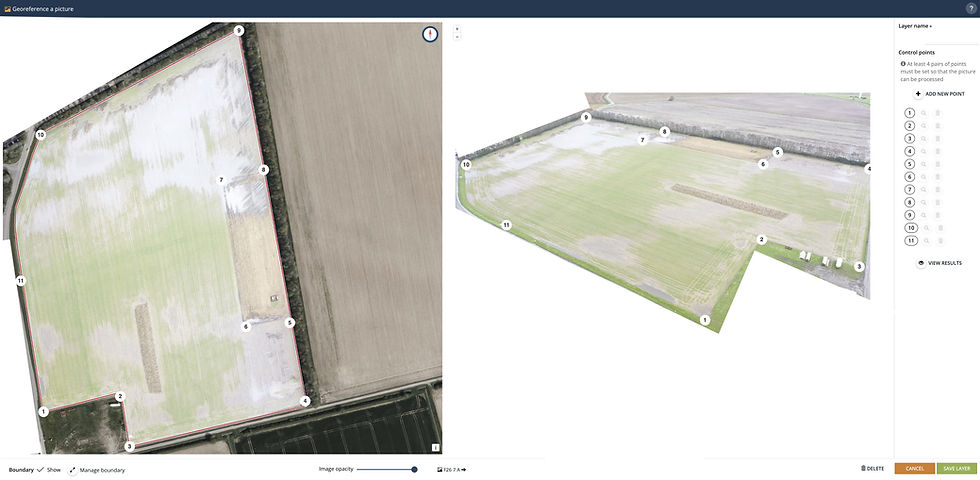
Task: Click marker 11 on the left map
Action: pyautogui.click(x=20, y=281)
